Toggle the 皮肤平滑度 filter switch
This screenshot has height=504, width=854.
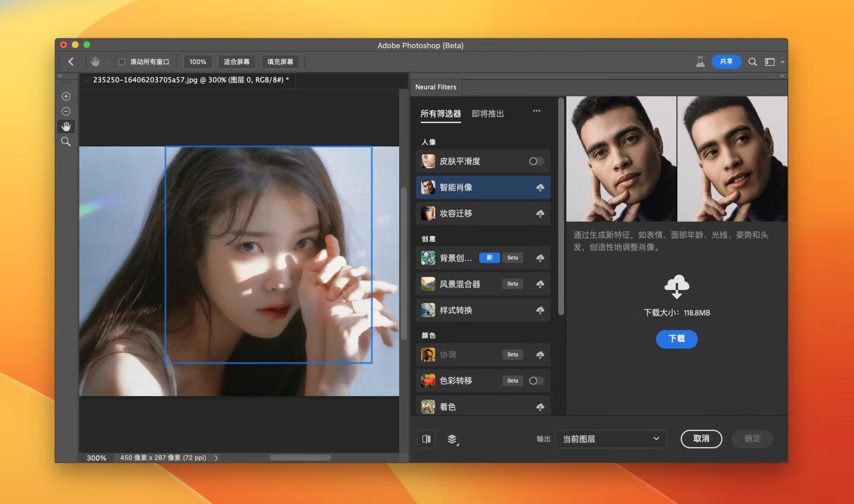(x=536, y=161)
